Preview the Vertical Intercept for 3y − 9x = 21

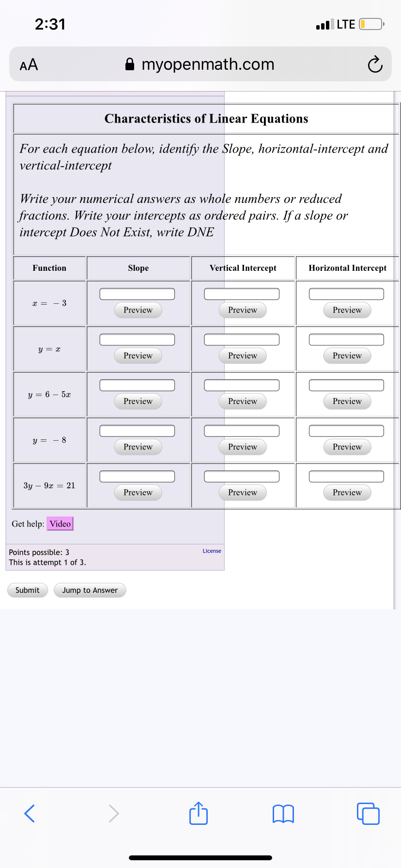click(243, 492)
